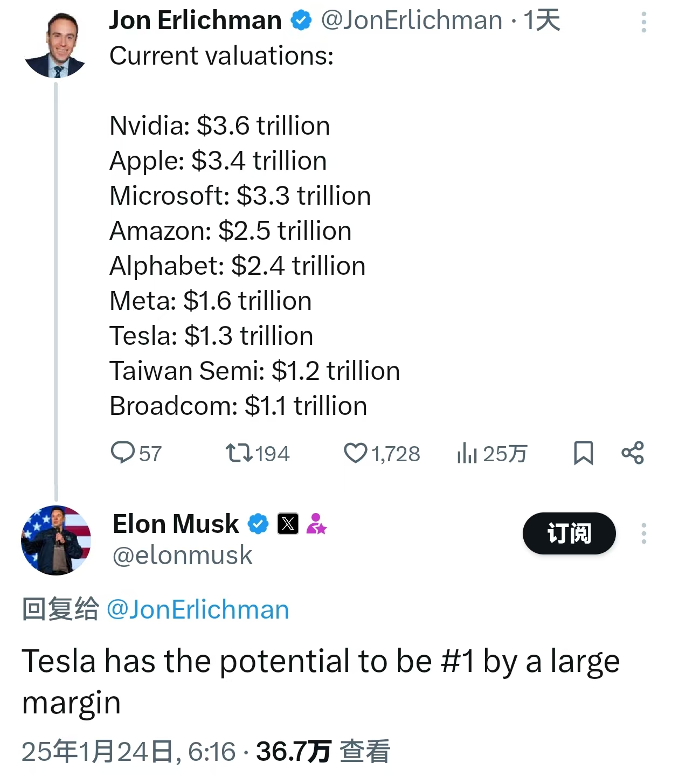Tap the purple subscriber star icon
The height and width of the screenshot is (784, 679).
pyautogui.click(x=316, y=523)
